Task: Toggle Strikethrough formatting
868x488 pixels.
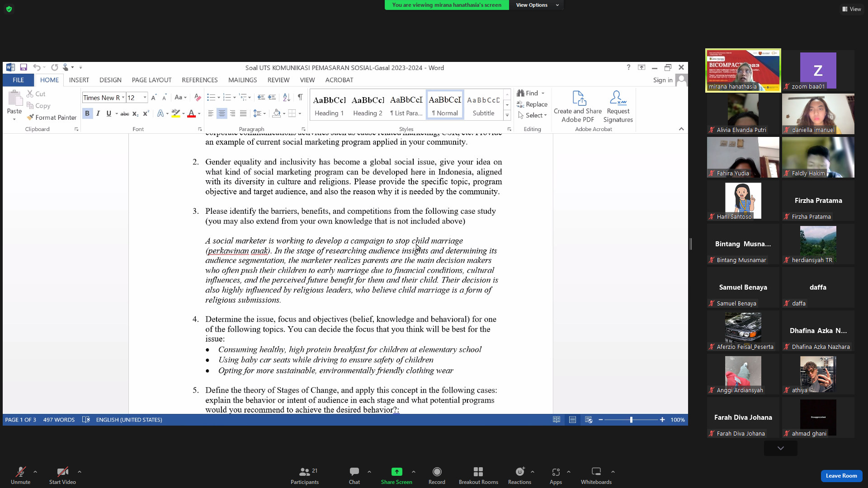Action: [125, 113]
